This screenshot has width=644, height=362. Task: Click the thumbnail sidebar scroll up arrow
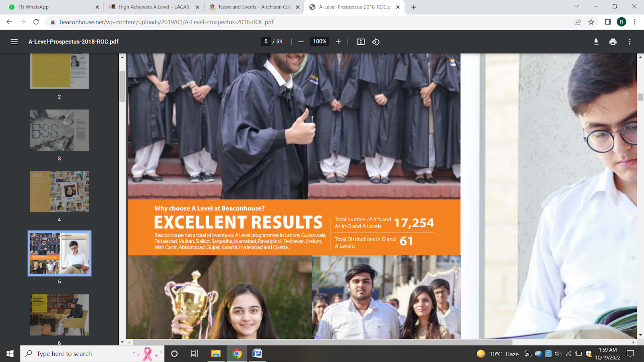pos(122,57)
